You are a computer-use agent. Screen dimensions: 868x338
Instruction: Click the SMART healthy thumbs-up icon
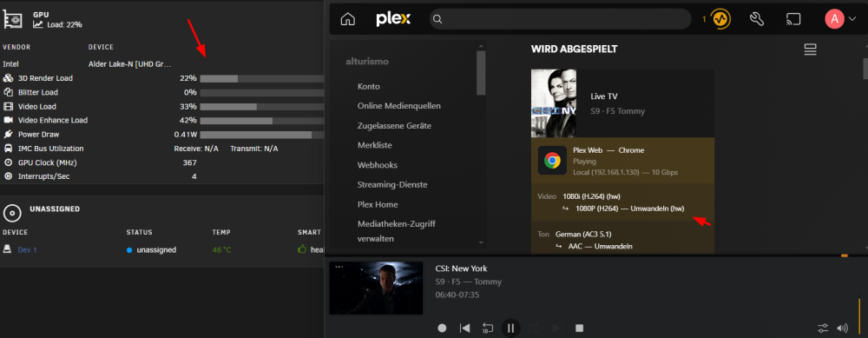tap(302, 249)
